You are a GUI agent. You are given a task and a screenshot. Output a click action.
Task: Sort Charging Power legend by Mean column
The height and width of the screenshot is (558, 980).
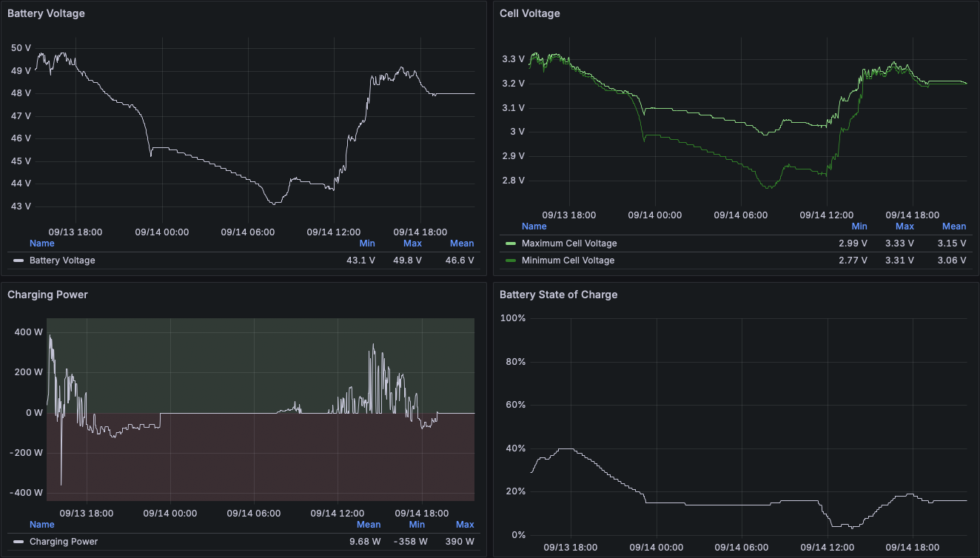(x=369, y=525)
